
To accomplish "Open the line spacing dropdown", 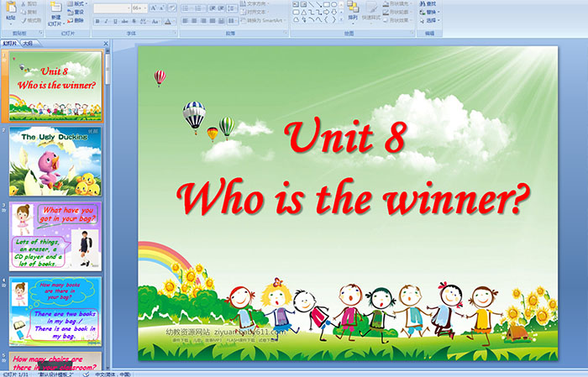I will click(x=233, y=8).
